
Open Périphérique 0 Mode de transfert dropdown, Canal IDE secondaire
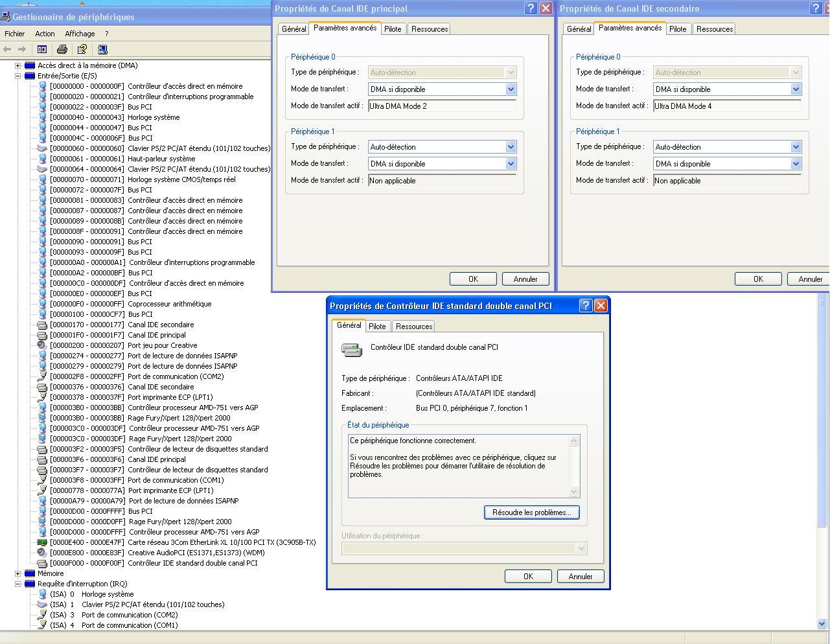tap(796, 89)
